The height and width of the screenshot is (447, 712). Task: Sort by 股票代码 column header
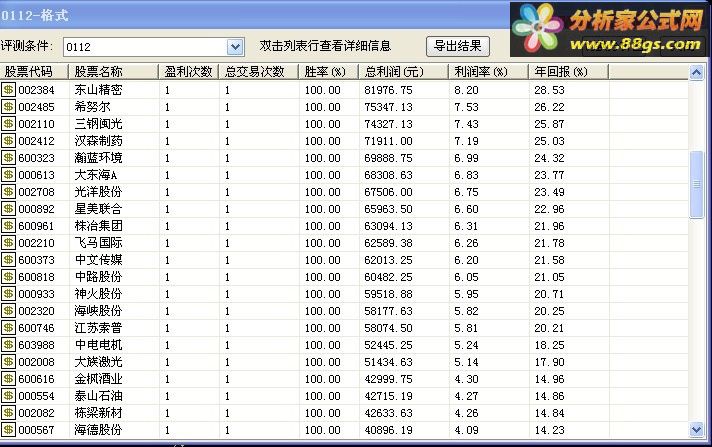pyautogui.click(x=34, y=72)
